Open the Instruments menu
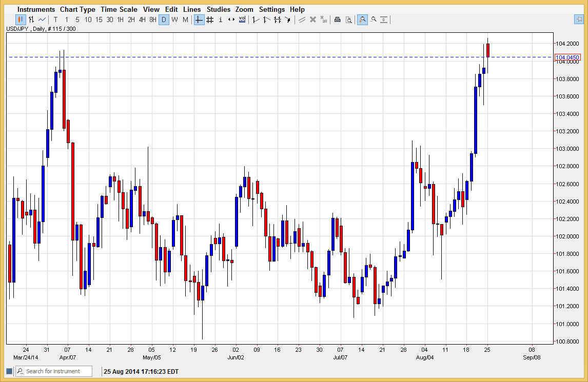 pyautogui.click(x=36, y=9)
